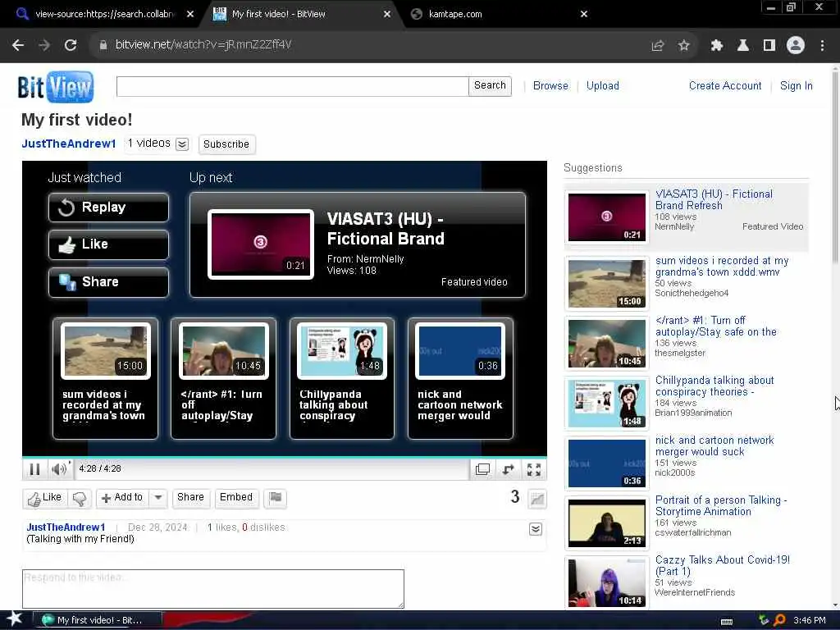This screenshot has width=840, height=630.
Task: Open suggestion thumbnail for 10:45 rant video
Action: coord(607,344)
